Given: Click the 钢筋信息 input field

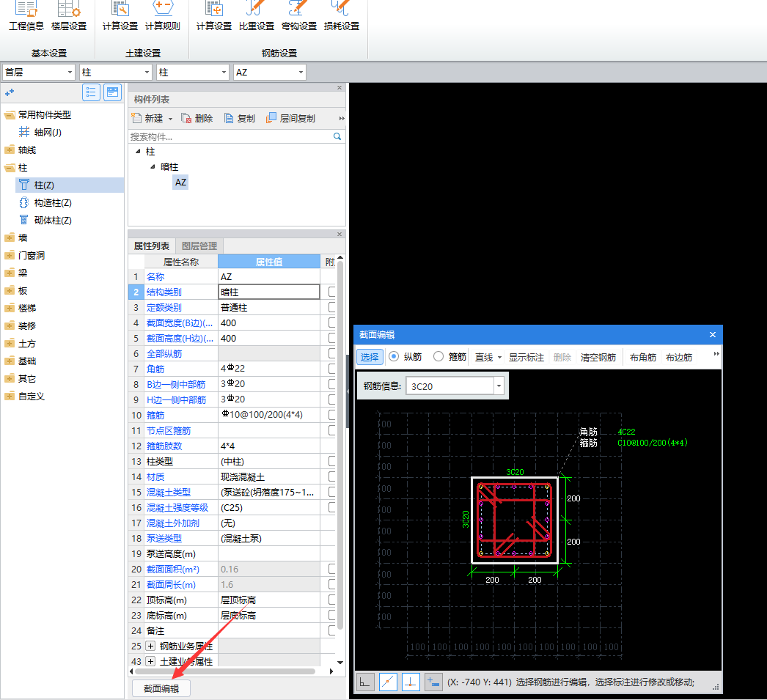Looking at the screenshot, I should click(x=450, y=386).
